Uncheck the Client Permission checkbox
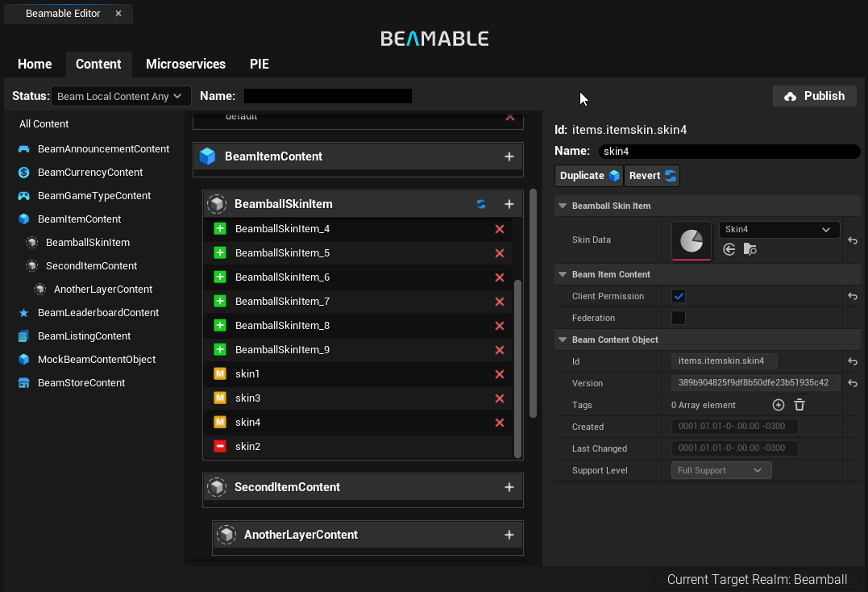 [x=679, y=296]
